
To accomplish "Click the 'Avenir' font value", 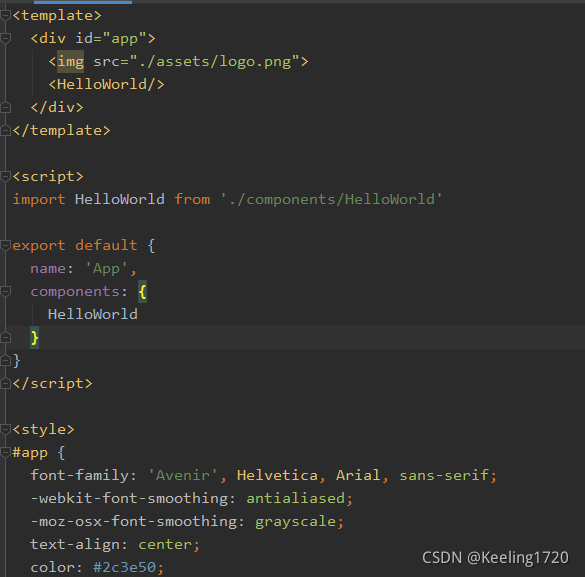I will (x=183, y=475).
